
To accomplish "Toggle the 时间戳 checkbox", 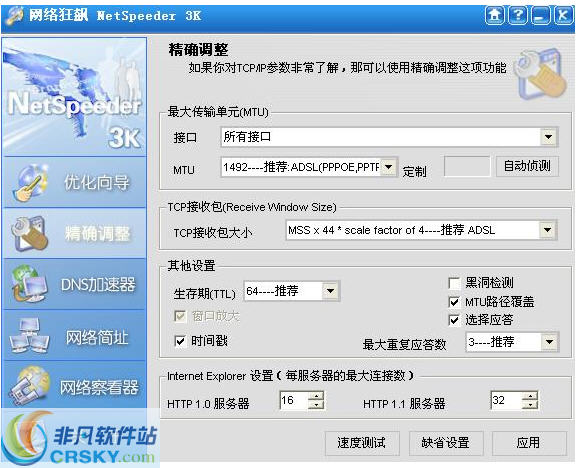I will pos(180,341).
